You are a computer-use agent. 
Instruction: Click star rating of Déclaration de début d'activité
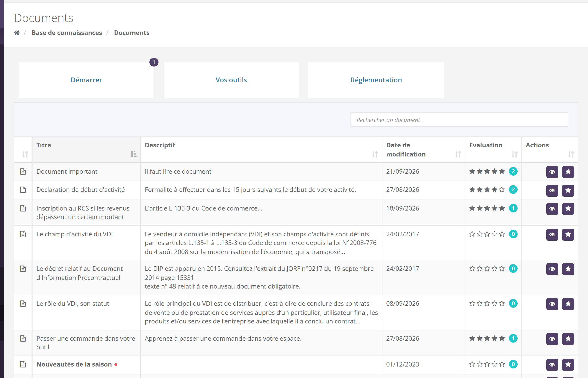pyautogui.click(x=487, y=189)
